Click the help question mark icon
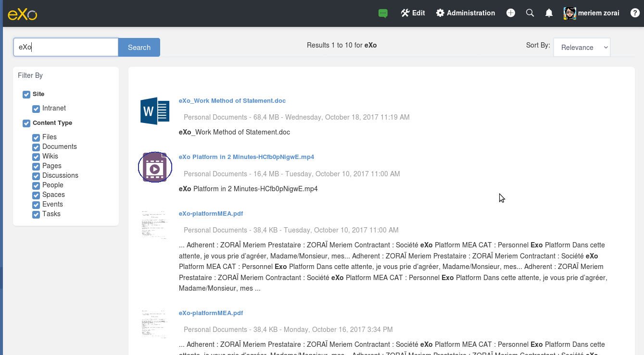The image size is (644, 355). (x=635, y=13)
